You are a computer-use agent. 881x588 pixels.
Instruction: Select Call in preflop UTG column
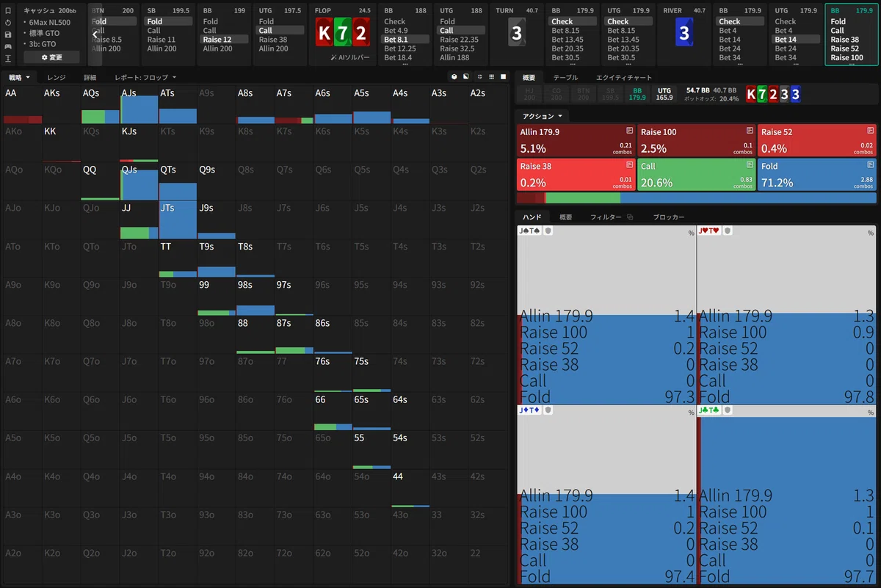click(x=280, y=31)
